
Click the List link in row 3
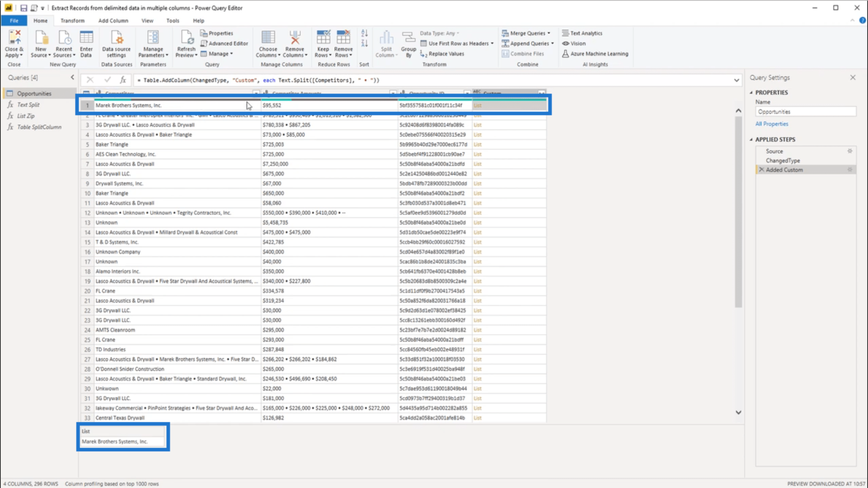(x=477, y=125)
